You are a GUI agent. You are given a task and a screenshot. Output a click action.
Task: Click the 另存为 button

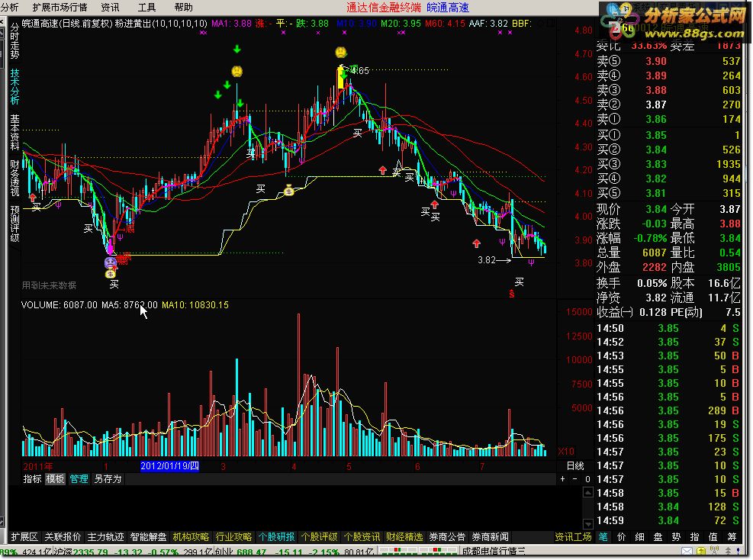[108, 479]
